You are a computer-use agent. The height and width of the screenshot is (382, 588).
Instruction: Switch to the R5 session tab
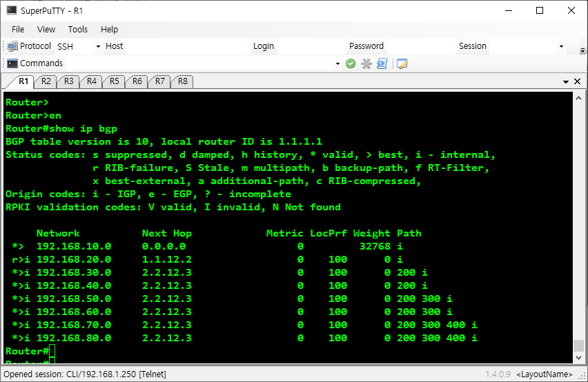click(115, 81)
